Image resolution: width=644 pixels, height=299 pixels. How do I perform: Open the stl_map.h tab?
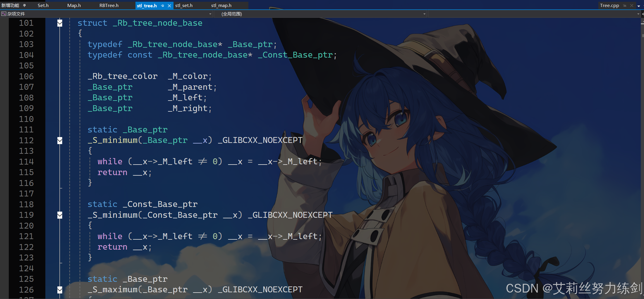221,5
